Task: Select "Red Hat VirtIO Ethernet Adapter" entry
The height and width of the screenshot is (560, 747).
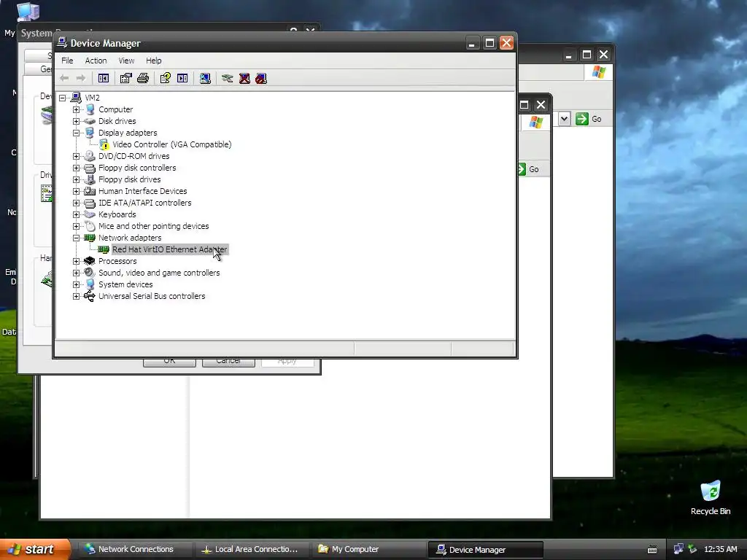Action: pos(169,249)
